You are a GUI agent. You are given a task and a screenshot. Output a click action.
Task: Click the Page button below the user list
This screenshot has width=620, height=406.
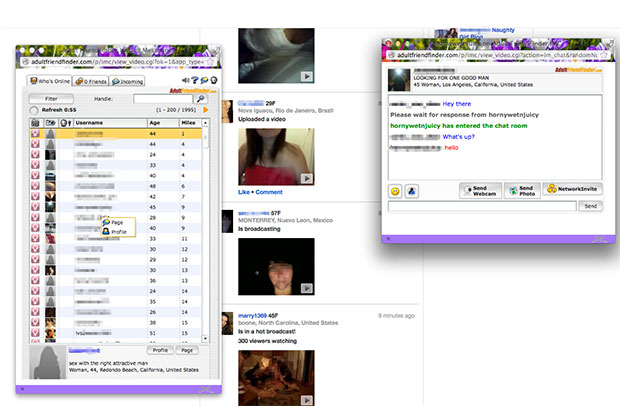[187, 350]
